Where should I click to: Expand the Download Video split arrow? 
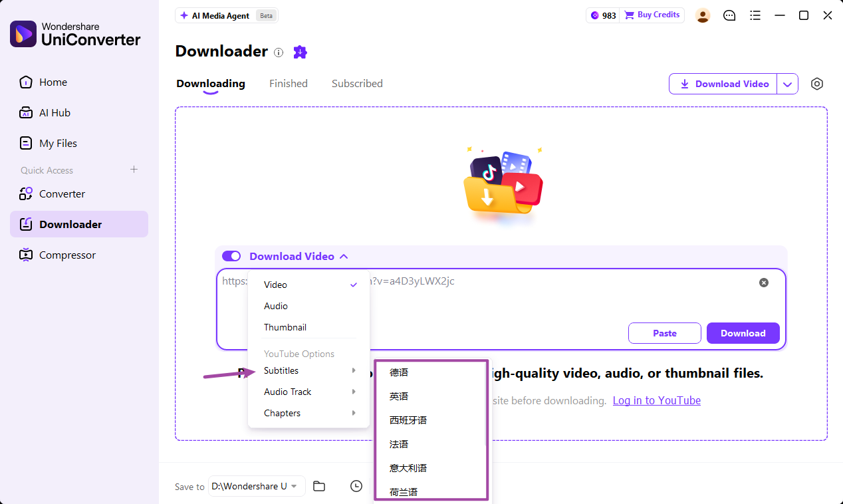tap(788, 84)
